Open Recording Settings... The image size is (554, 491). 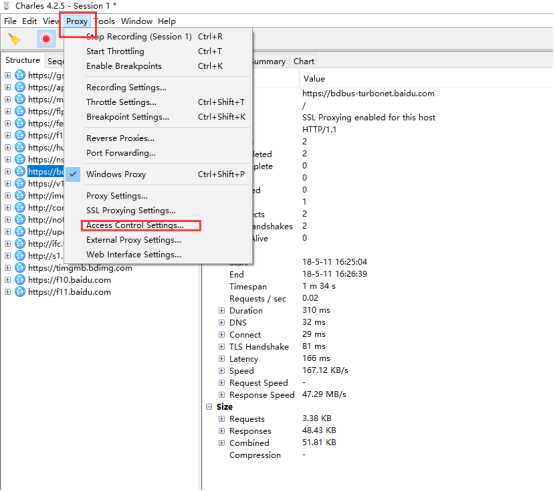click(x=159, y=88)
